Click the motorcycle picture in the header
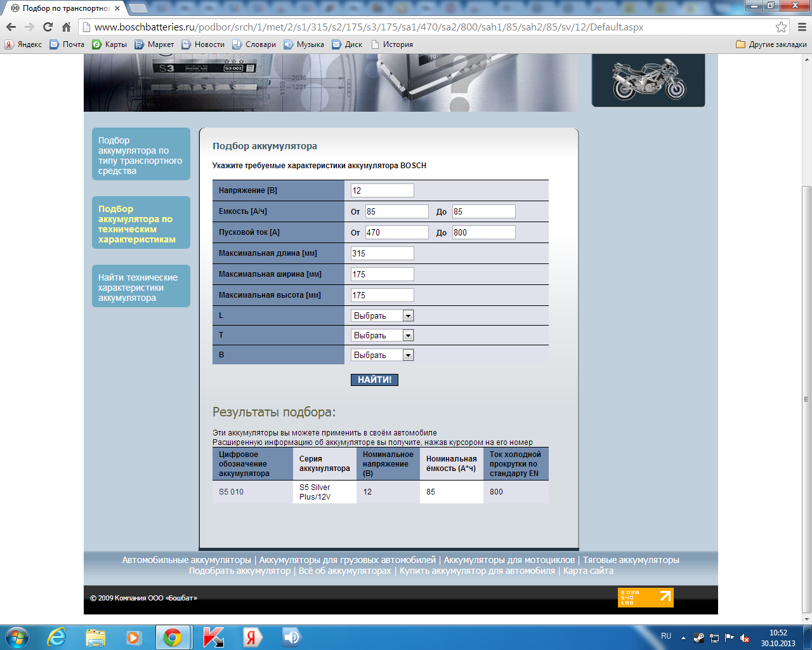The height and width of the screenshot is (650, 812). point(648,79)
